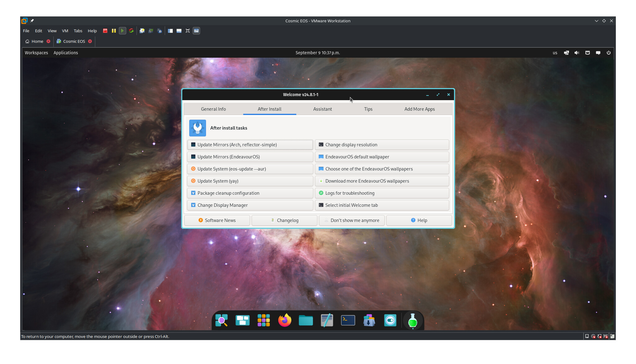Open the power menu in the Cosmic panel

click(x=608, y=53)
